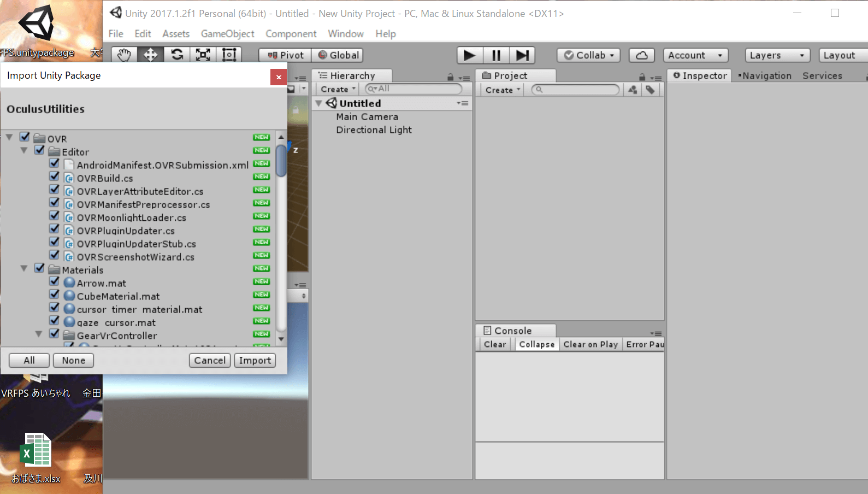Click the CubeMaterial.mat material icon
The height and width of the screenshot is (494, 868).
click(69, 296)
